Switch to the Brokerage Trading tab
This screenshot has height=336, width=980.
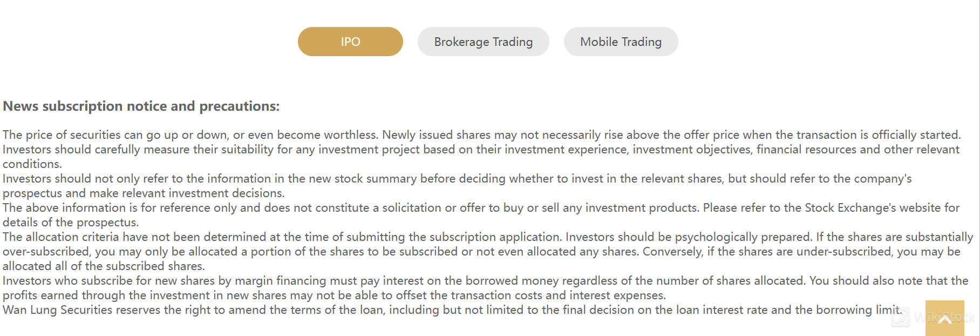(x=483, y=42)
